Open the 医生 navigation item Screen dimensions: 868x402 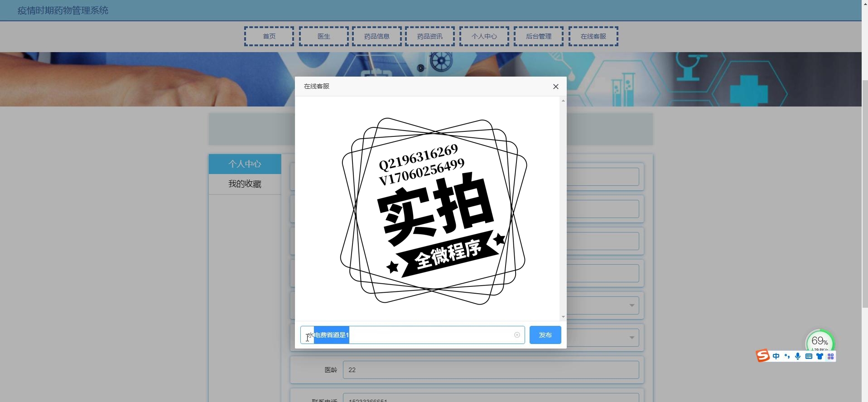(324, 36)
